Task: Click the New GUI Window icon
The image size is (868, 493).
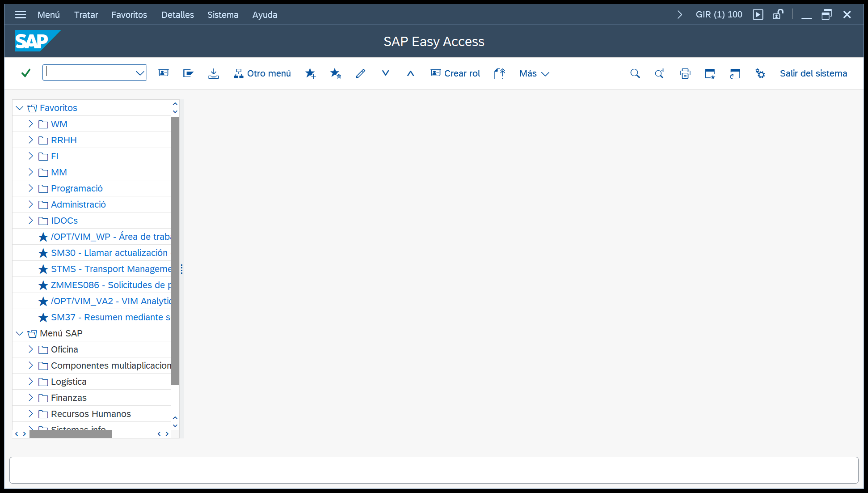Action: (710, 73)
